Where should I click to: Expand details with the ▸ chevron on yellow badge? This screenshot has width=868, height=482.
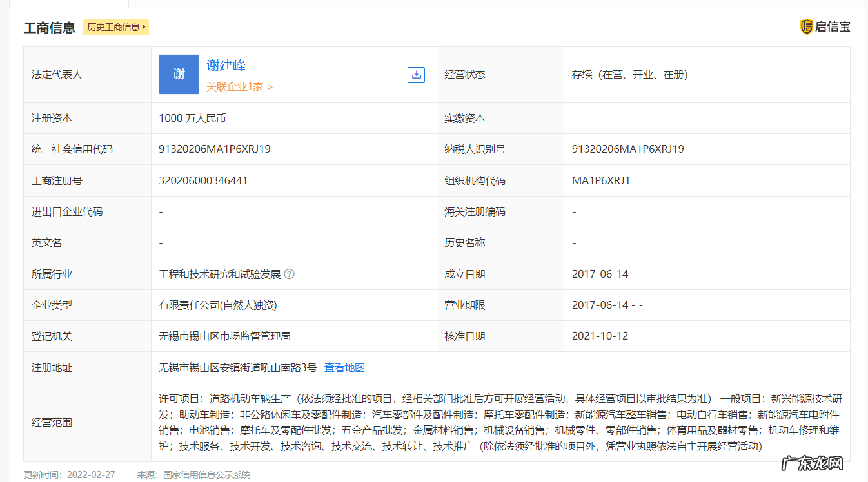[x=144, y=28]
